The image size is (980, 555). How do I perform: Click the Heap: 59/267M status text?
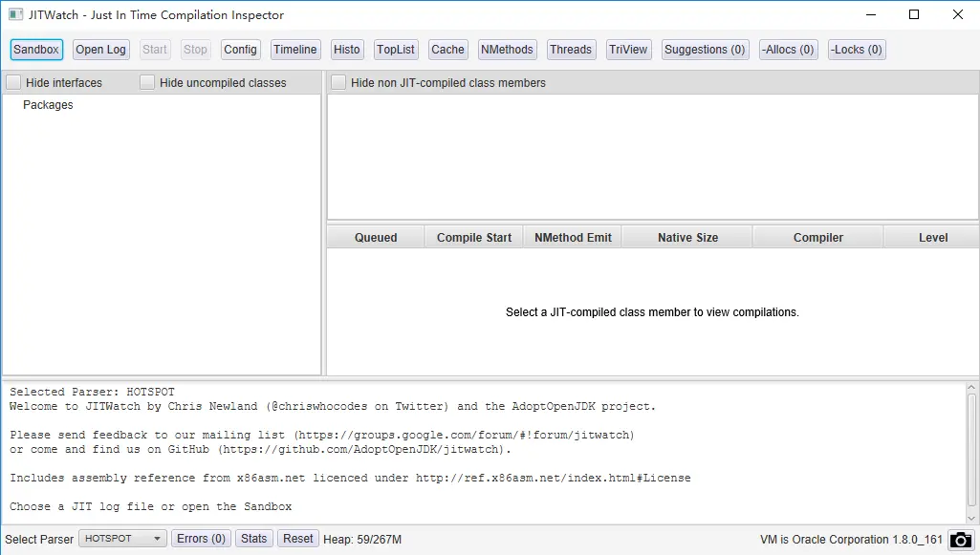(x=362, y=540)
